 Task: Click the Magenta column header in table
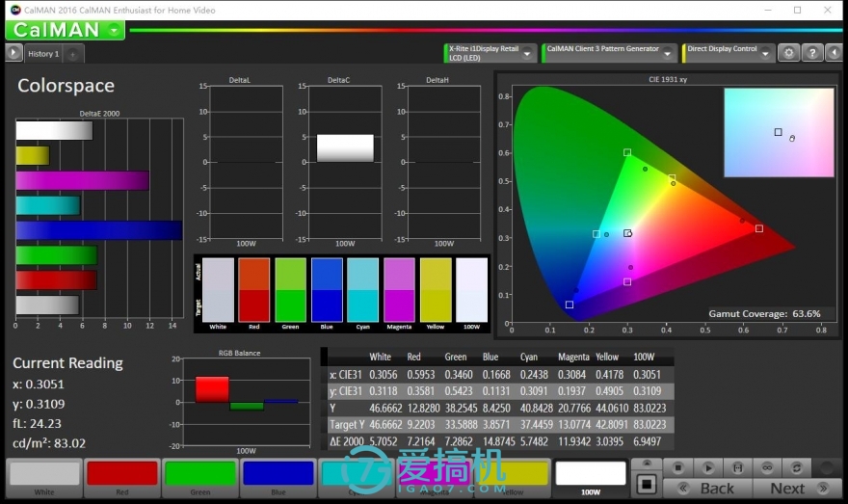(573, 357)
